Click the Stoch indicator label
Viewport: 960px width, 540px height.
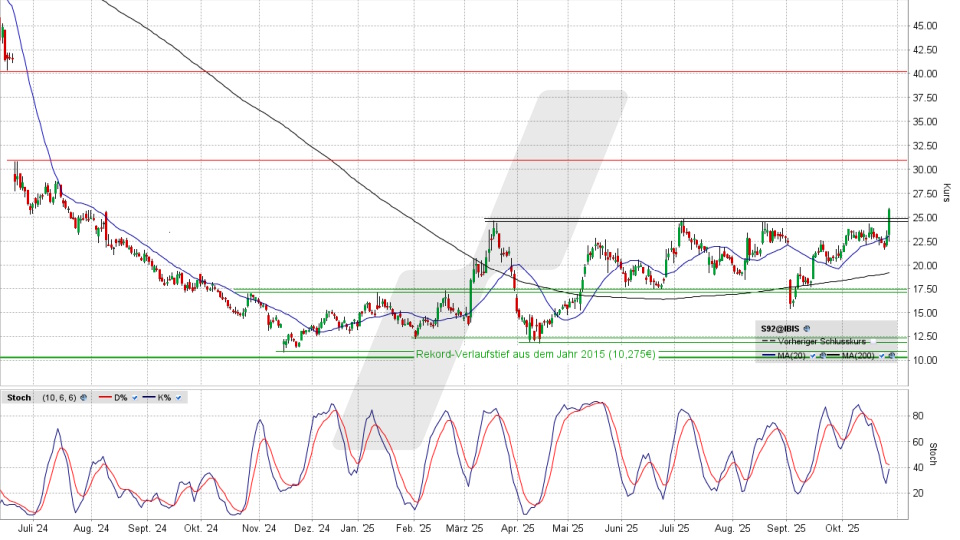tap(19, 398)
